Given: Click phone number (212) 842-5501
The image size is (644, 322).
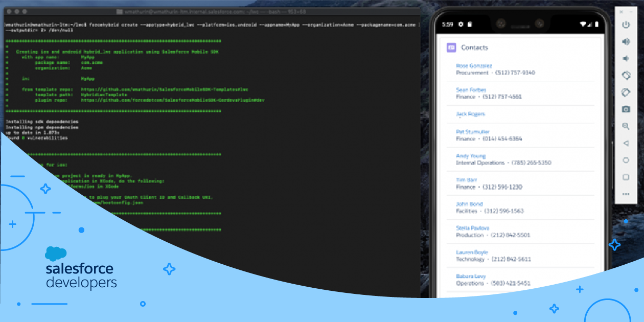Looking at the screenshot, I should coord(510,235).
